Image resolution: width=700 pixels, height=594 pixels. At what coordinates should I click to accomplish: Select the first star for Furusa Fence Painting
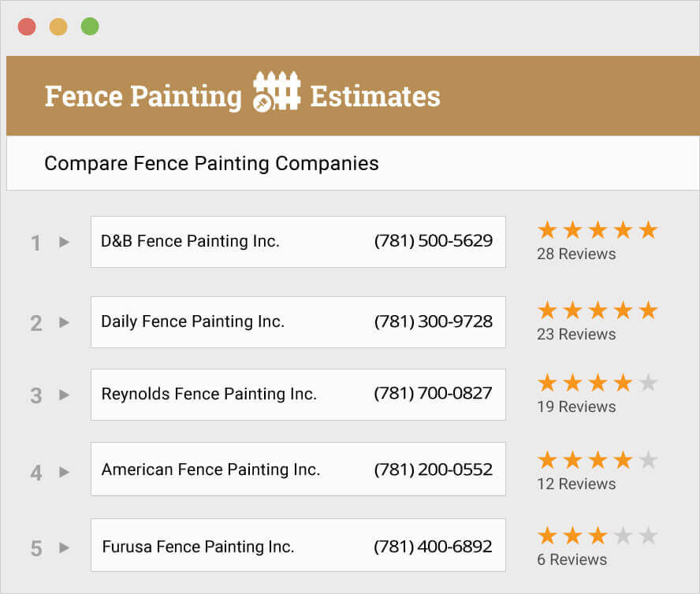click(546, 535)
